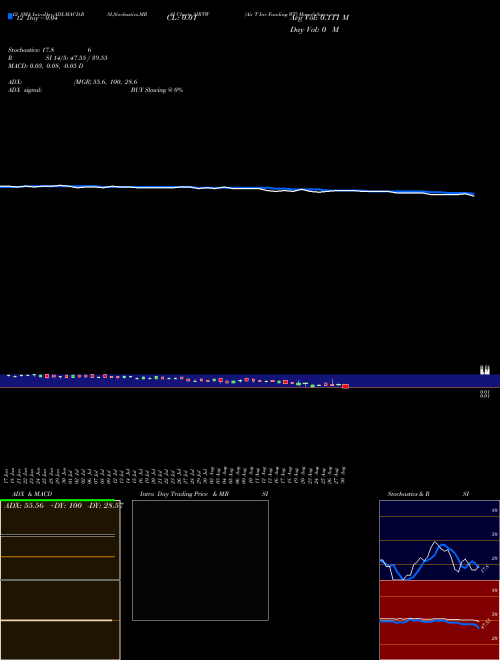
Task: Click the 'ADX: 55.56 +DY: 100 -DY: 28.57' readout
Action: 64,506
